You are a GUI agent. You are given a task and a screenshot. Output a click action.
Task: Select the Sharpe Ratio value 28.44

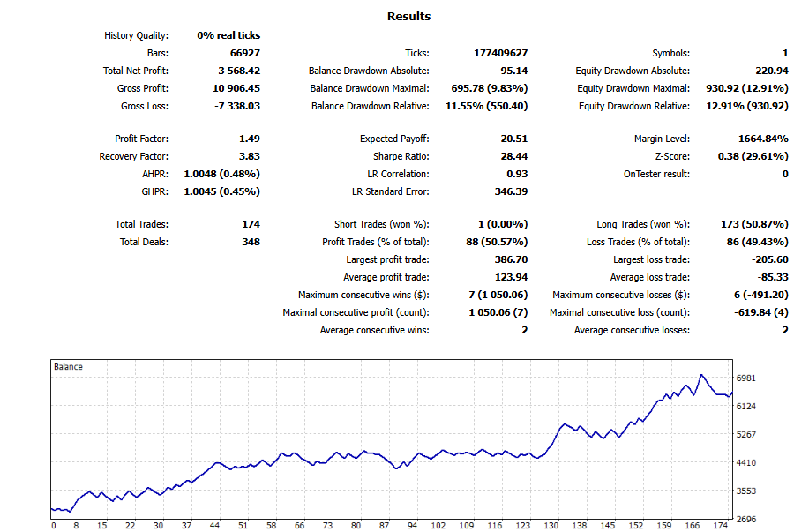pyautogui.click(x=513, y=157)
